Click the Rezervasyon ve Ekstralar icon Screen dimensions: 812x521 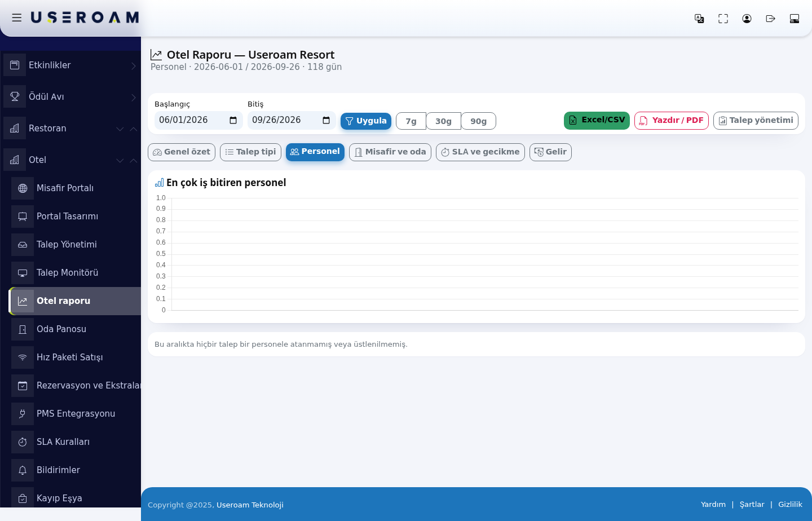(23, 386)
